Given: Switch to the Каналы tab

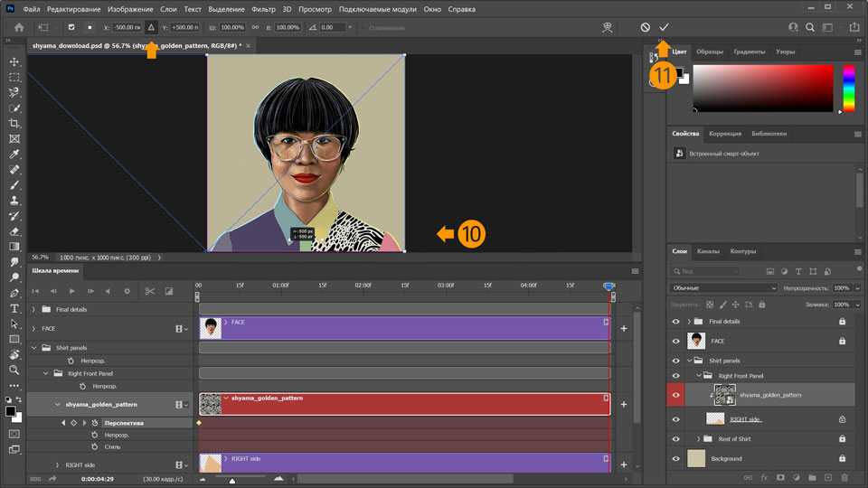Looking at the screenshot, I should (x=709, y=251).
